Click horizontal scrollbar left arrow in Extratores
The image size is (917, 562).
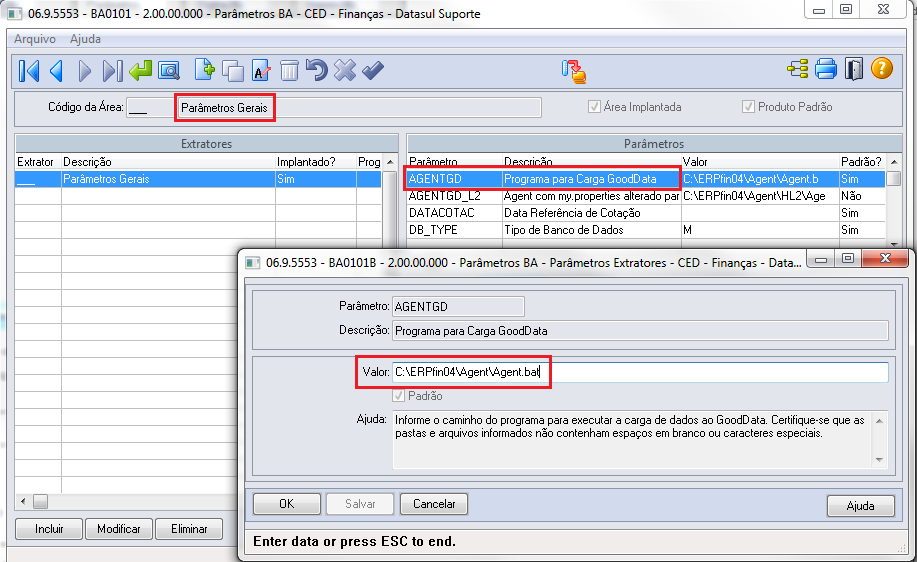point(23,501)
